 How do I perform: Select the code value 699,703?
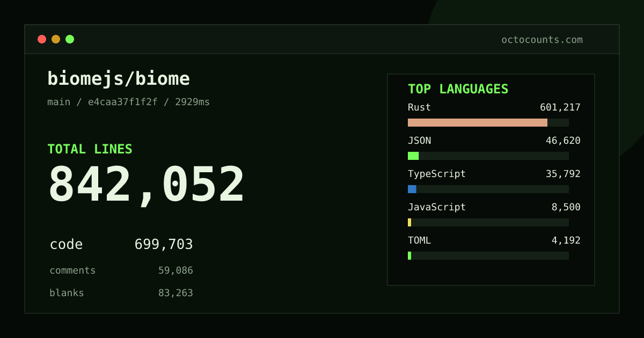pos(164,245)
